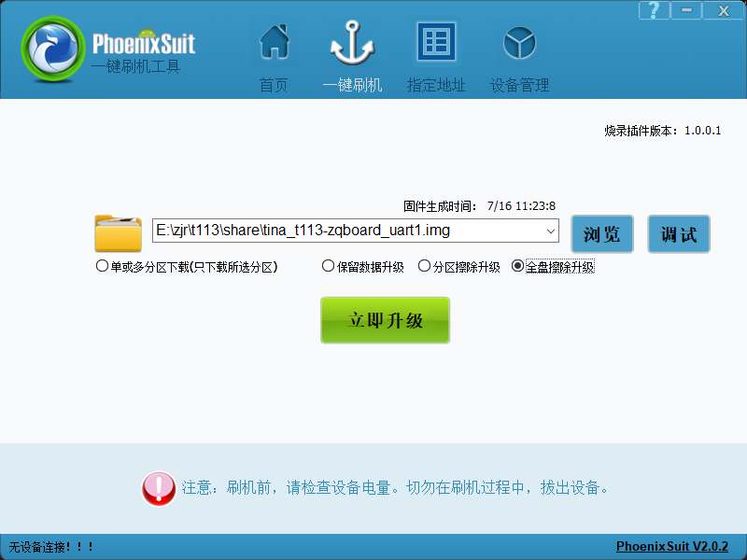Open the 首页 home icon

pyautogui.click(x=274, y=43)
